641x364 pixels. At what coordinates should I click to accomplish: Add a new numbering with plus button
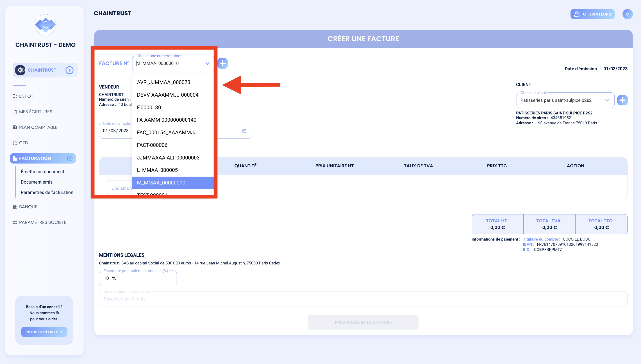(x=223, y=63)
